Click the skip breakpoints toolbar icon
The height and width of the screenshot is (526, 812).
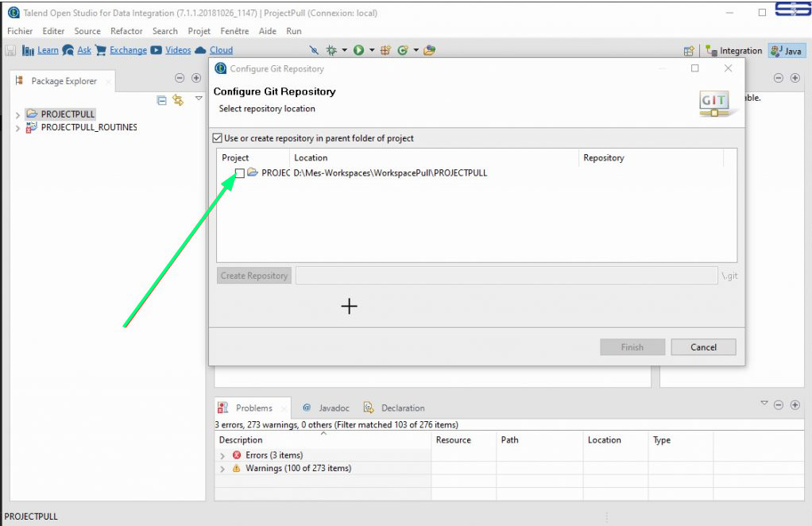(314, 50)
